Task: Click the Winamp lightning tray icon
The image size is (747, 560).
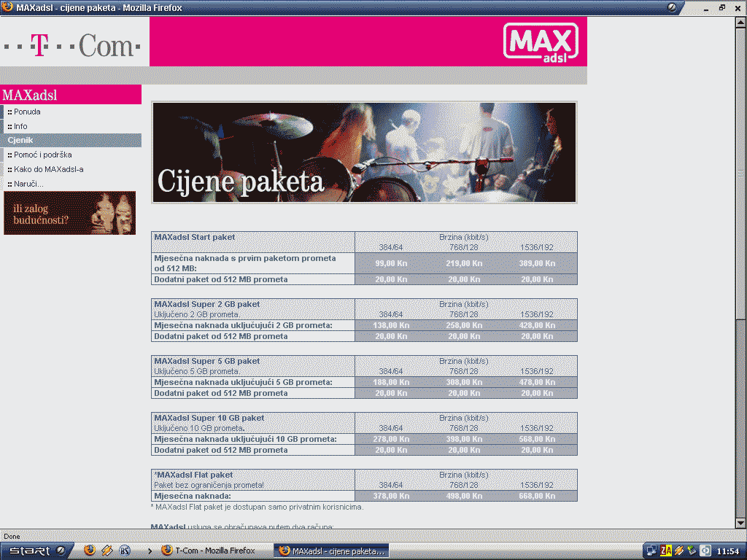Action: pos(678,551)
